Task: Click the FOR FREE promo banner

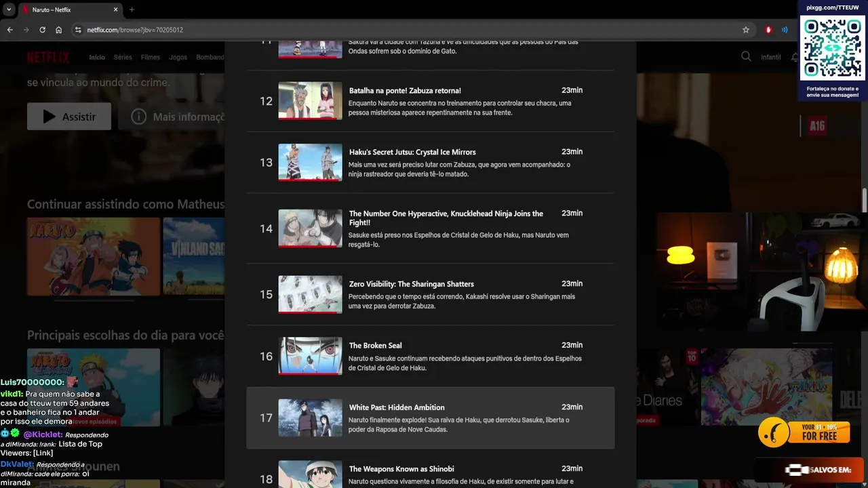Action: [804, 432]
